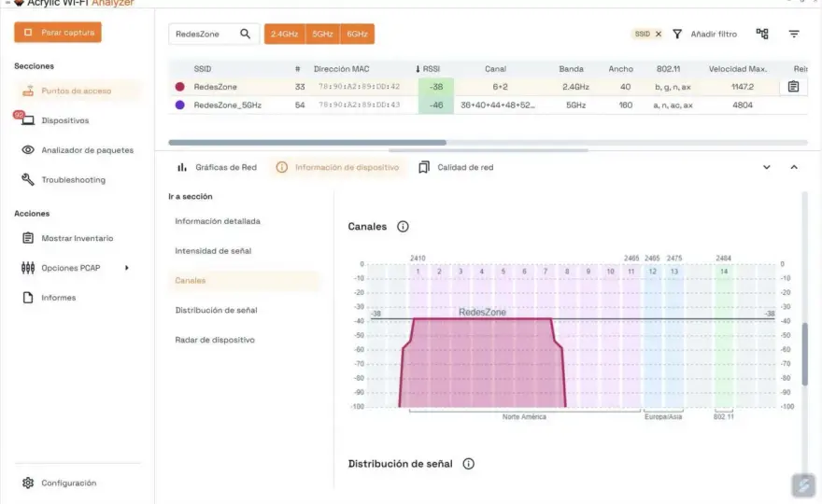
Task: Click the Troubleshooting wrench icon
Action: coord(28,180)
